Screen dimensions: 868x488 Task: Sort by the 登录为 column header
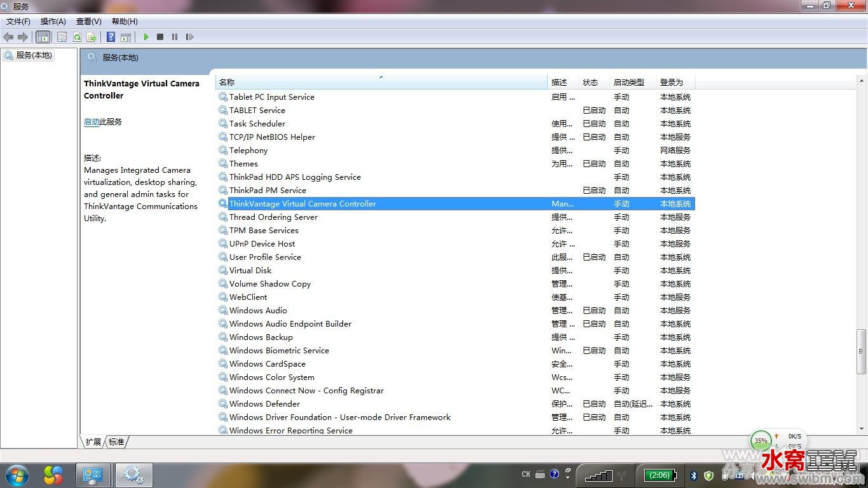click(x=675, y=82)
